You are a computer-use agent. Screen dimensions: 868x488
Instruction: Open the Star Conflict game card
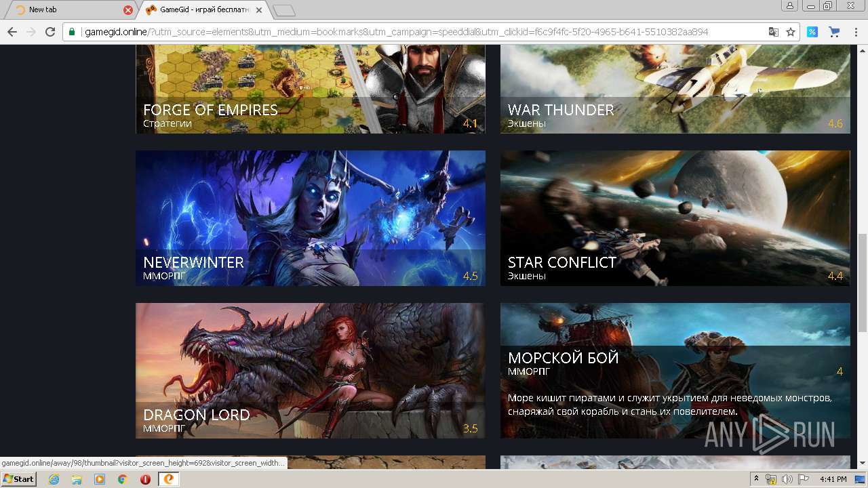[x=675, y=218]
